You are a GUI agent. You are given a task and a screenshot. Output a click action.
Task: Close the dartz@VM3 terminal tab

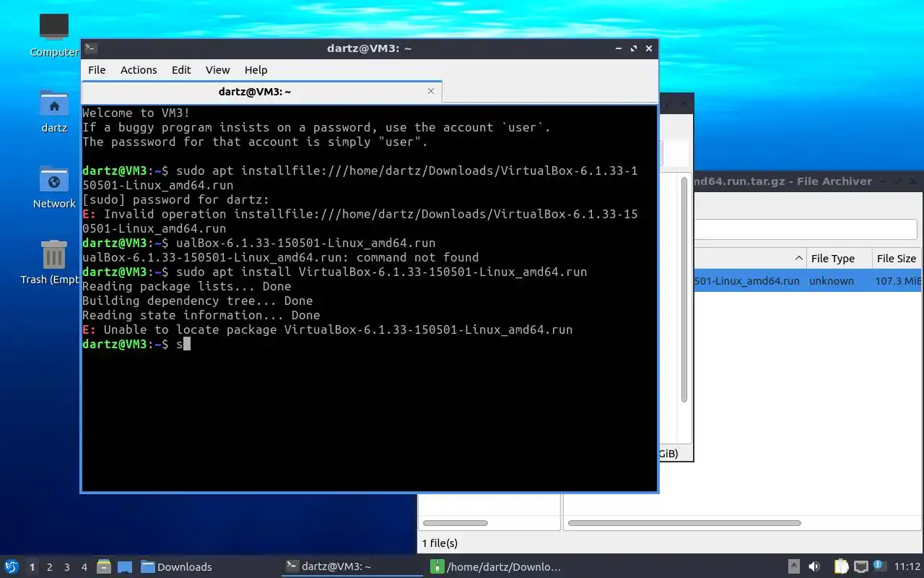tap(431, 91)
